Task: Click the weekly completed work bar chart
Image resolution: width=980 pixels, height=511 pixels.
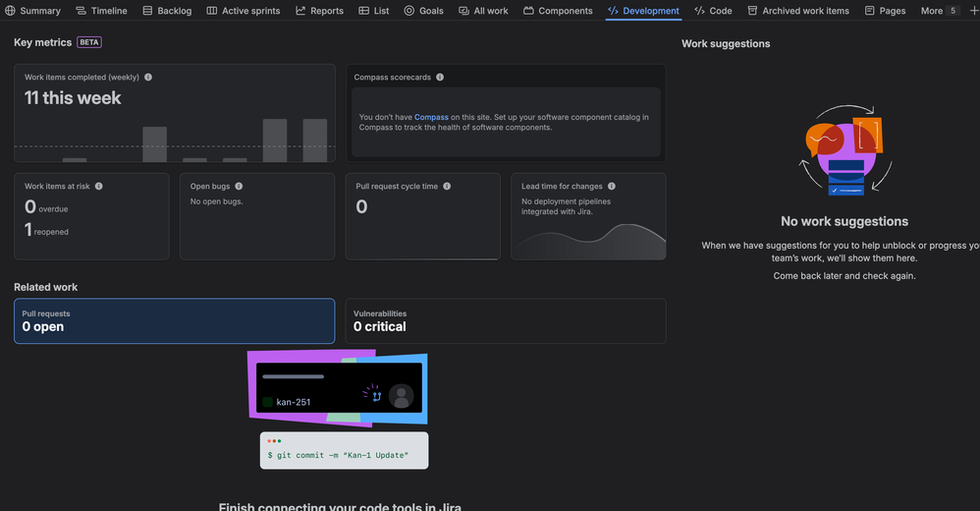Action: (175, 141)
